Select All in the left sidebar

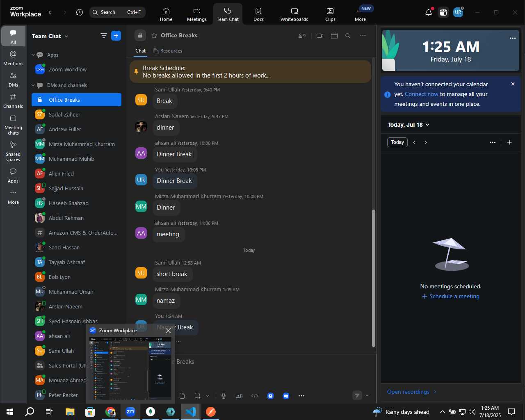click(13, 37)
